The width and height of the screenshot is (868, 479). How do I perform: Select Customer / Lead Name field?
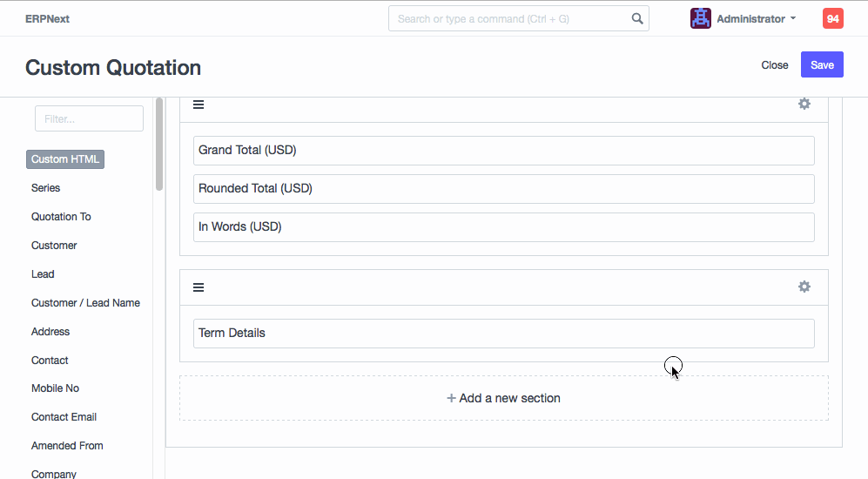click(x=85, y=303)
